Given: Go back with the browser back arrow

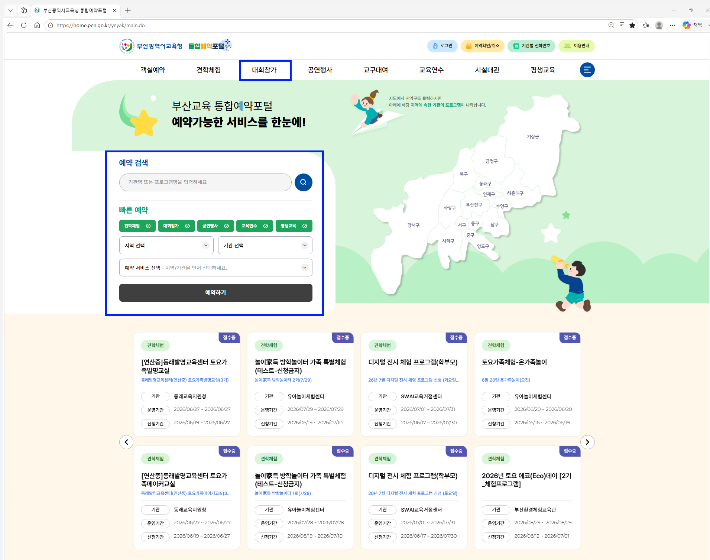Looking at the screenshot, I should point(10,25).
